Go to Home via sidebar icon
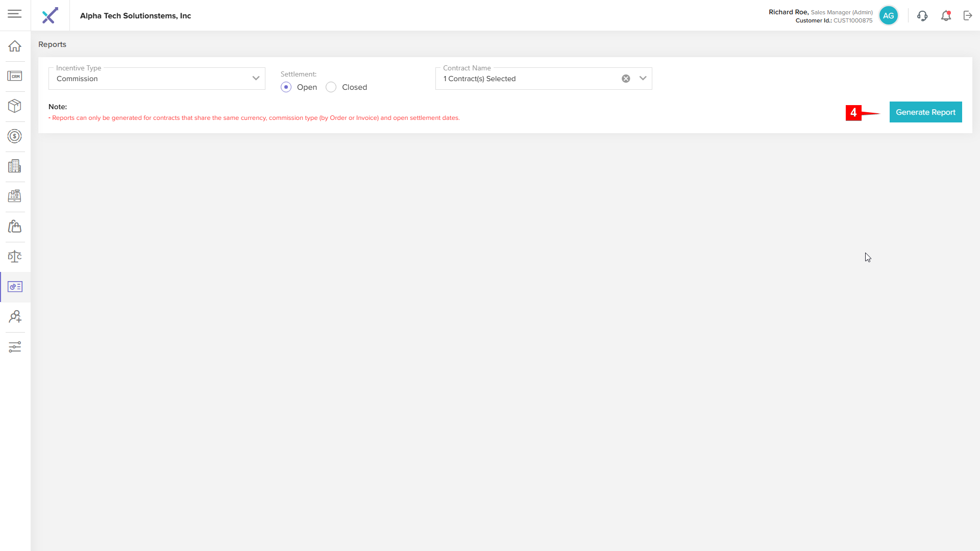The height and width of the screenshot is (551, 980). 15,46
